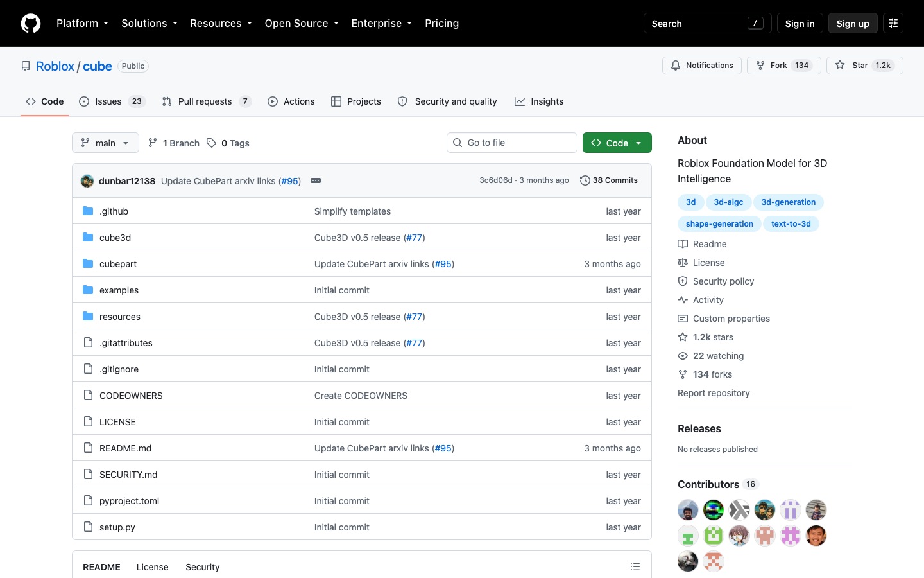Click the first contributor avatar
The height and width of the screenshot is (578, 924).
point(688,510)
